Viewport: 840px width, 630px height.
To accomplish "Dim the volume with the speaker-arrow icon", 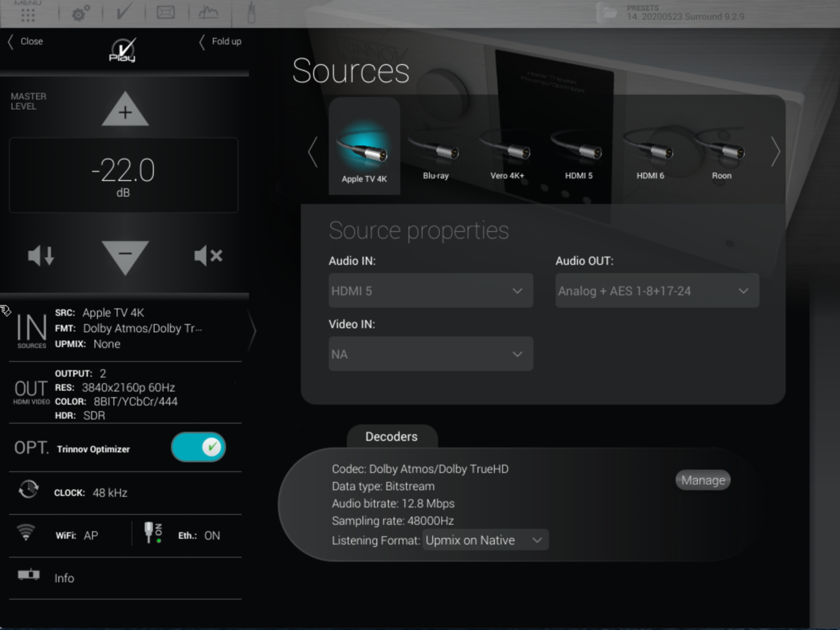I will 41,256.
